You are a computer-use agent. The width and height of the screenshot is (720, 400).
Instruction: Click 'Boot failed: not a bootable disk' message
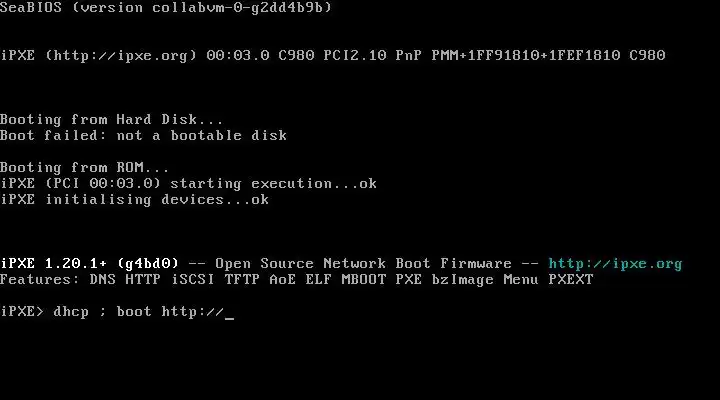click(143, 135)
